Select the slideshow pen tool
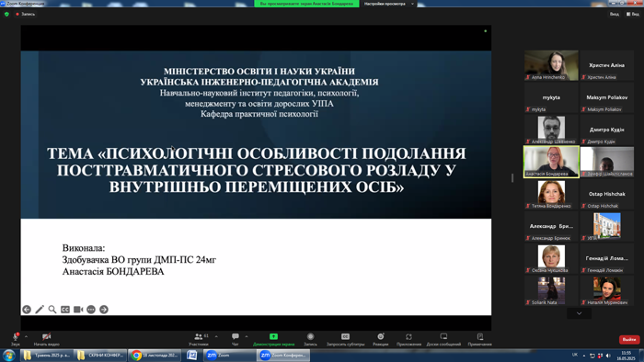644x362 pixels. point(40,310)
